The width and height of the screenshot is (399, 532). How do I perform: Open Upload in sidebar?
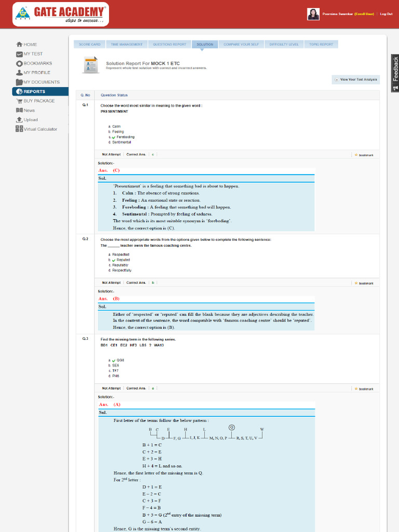point(31,120)
